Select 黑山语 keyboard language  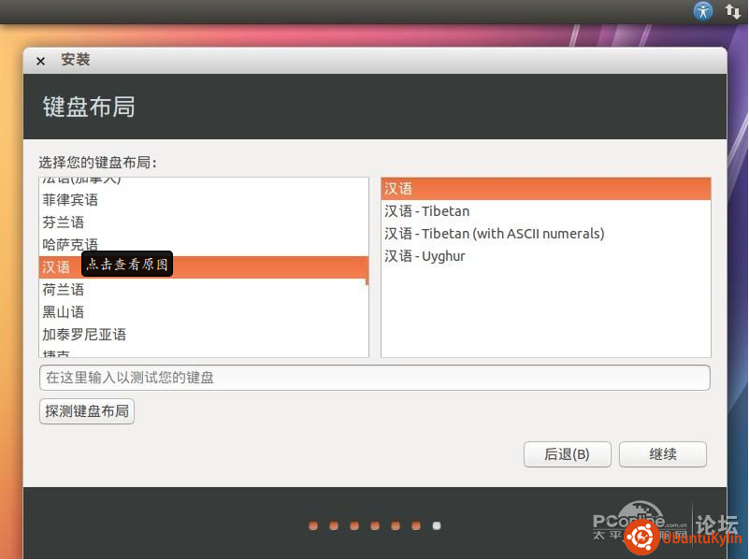pyautogui.click(x=63, y=312)
